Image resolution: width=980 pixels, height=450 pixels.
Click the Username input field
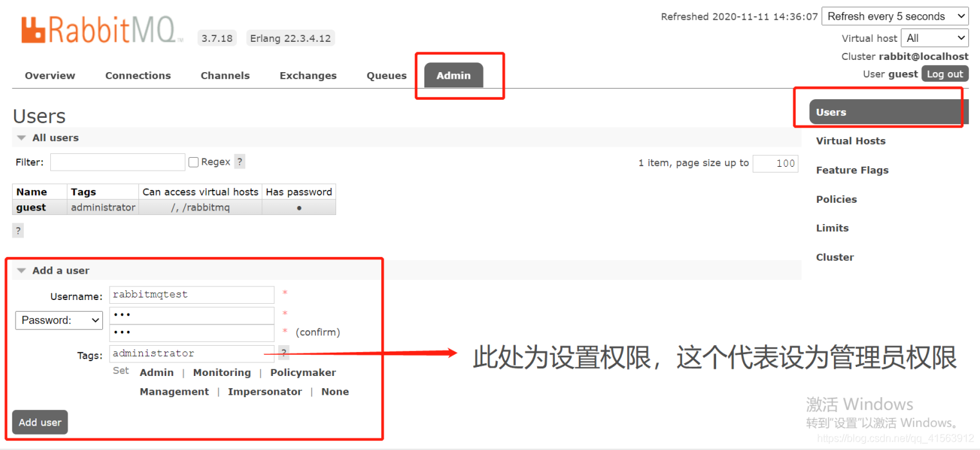(x=192, y=294)
